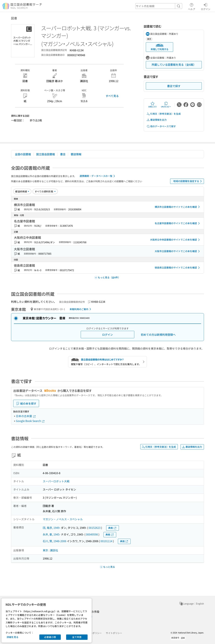Click 書誌情報を出力 sidebar link
The width and height of the screenshot is (215, 644).
click(157, 120)
